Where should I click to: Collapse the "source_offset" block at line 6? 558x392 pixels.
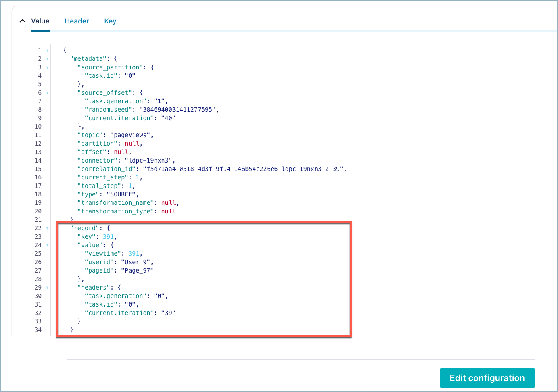pyautogui.click(x=48, y=93)
